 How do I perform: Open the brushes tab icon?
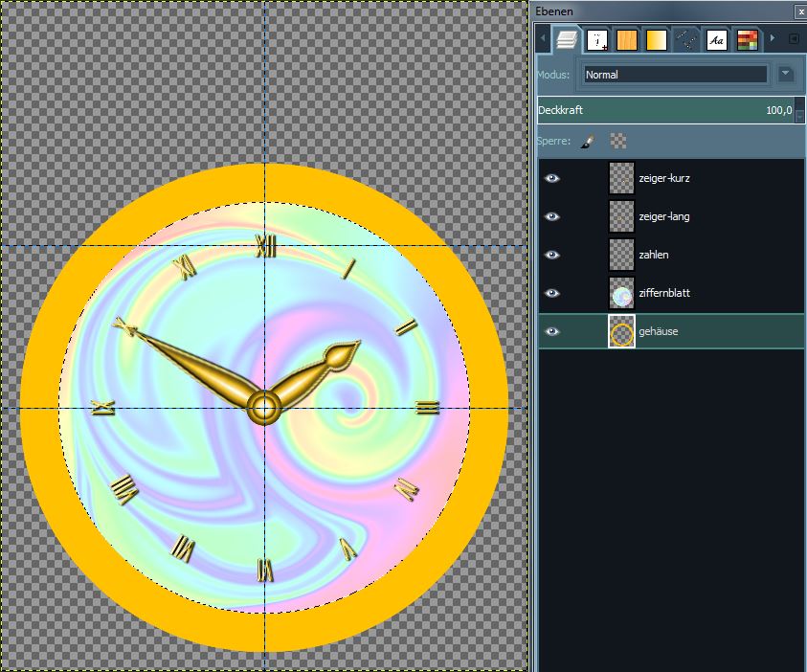click(x=597, y=40)
